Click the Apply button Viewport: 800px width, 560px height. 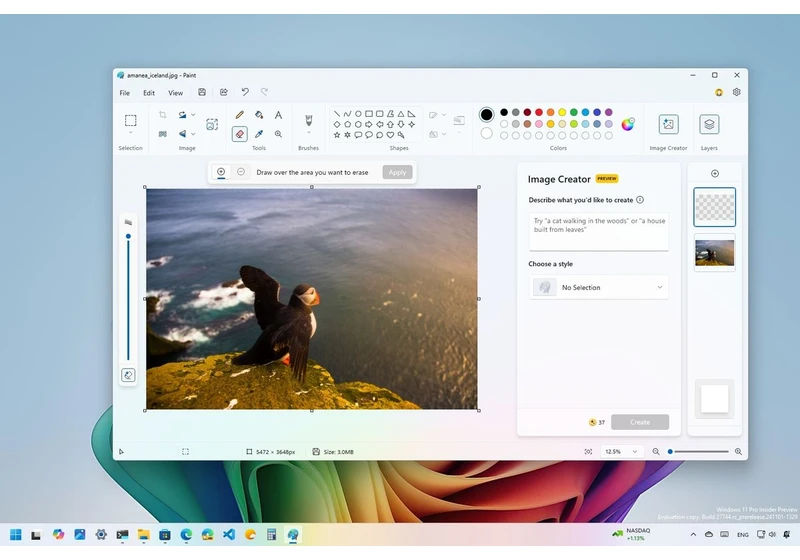click(x=397, y=172)
